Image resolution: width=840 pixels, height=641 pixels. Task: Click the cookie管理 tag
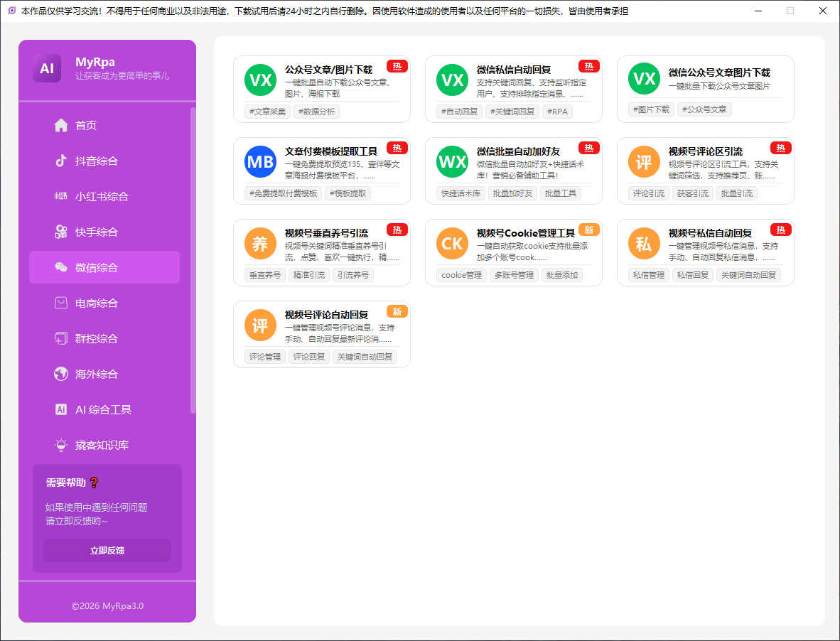(x=461, y=275)
